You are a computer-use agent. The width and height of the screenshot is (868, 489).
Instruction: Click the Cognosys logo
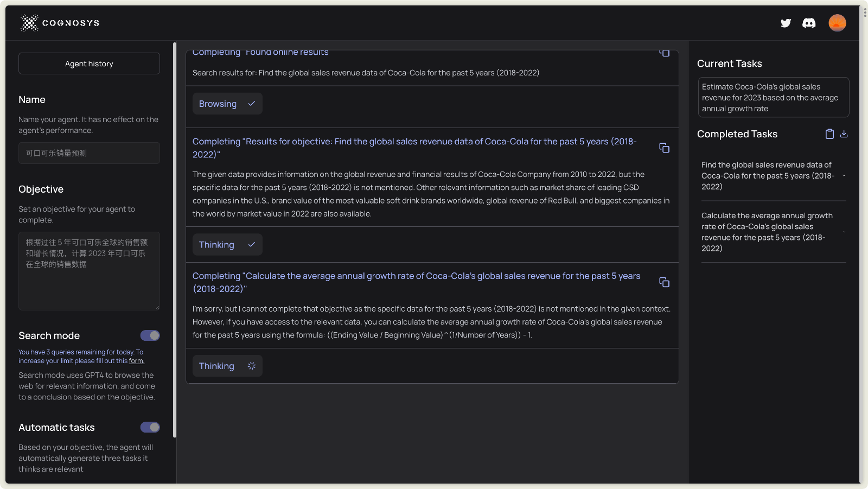[60, 23]
